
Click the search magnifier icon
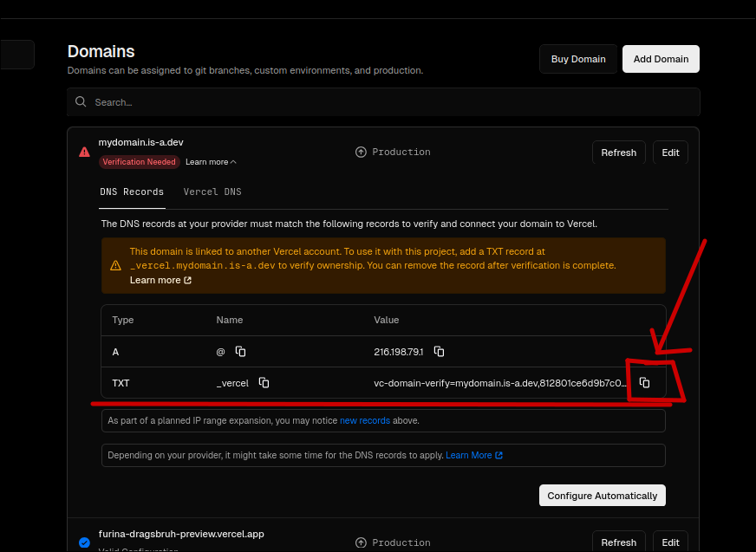(81, 101)
